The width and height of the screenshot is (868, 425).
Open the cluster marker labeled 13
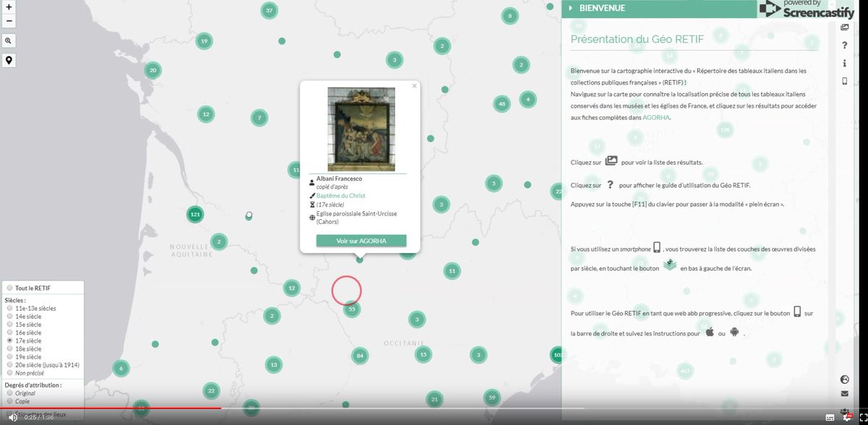pos(273,365)
